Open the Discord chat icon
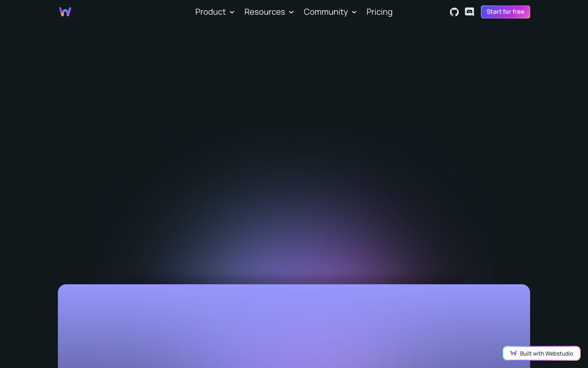 coord(469,12)
